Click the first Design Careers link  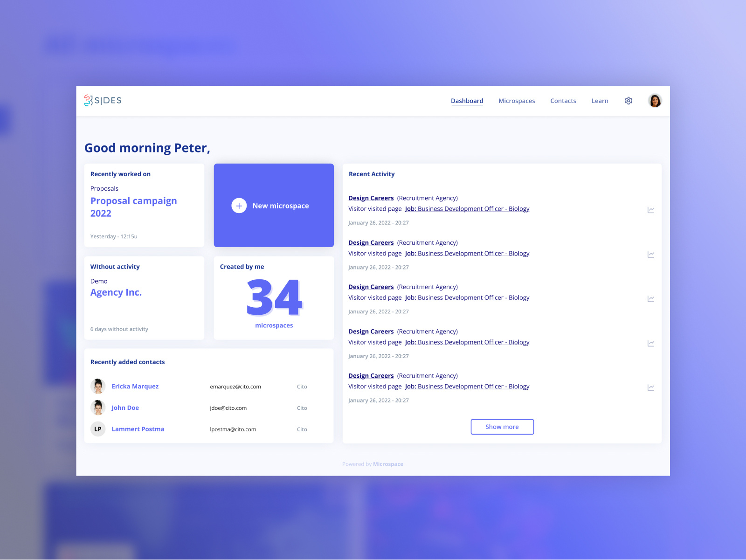[371, 198]
